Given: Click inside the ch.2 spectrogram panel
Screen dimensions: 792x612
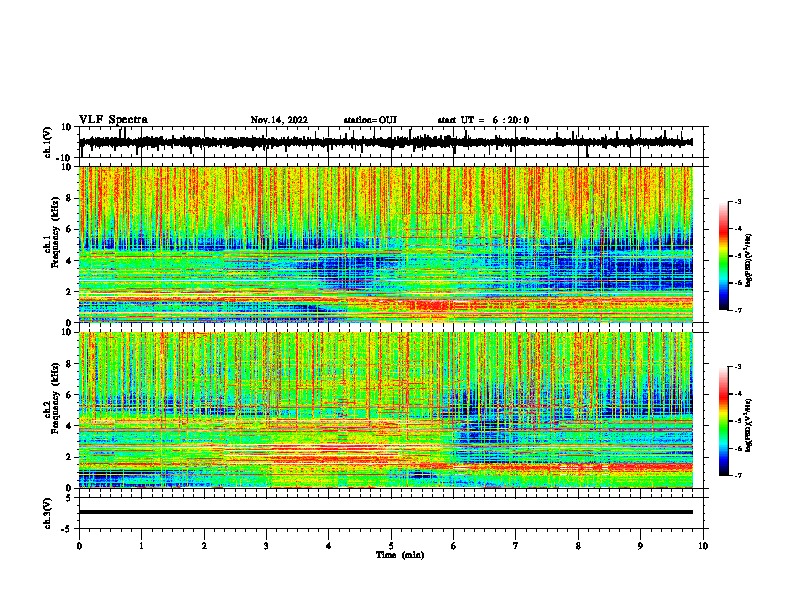Looking at the screenshot, I should pos(386,410).
